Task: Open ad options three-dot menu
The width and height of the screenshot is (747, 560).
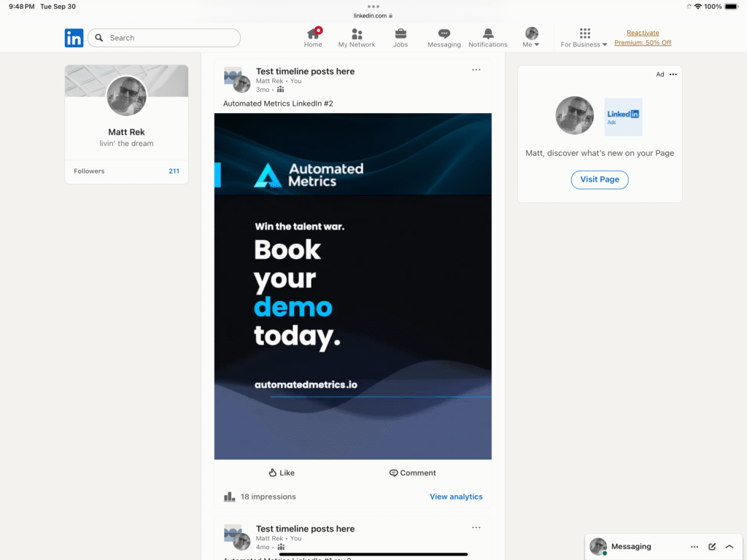Action: tap(673, 74)
